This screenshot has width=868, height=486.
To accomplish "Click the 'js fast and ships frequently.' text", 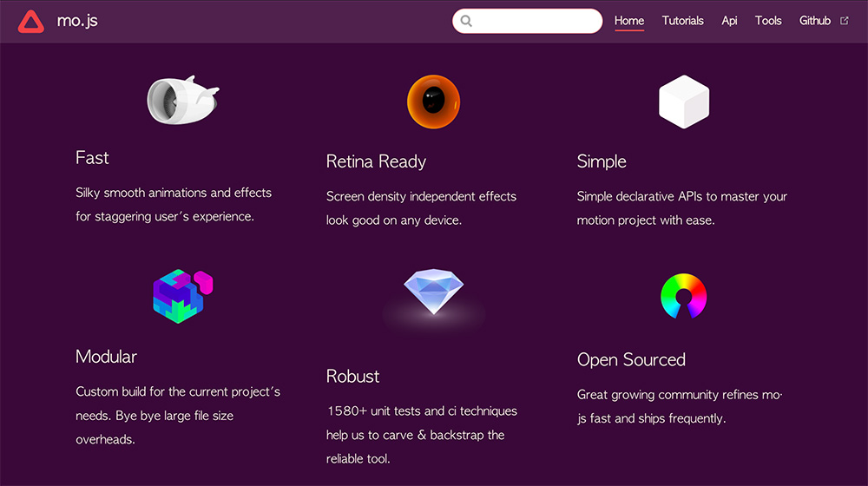I will (651, 418).
